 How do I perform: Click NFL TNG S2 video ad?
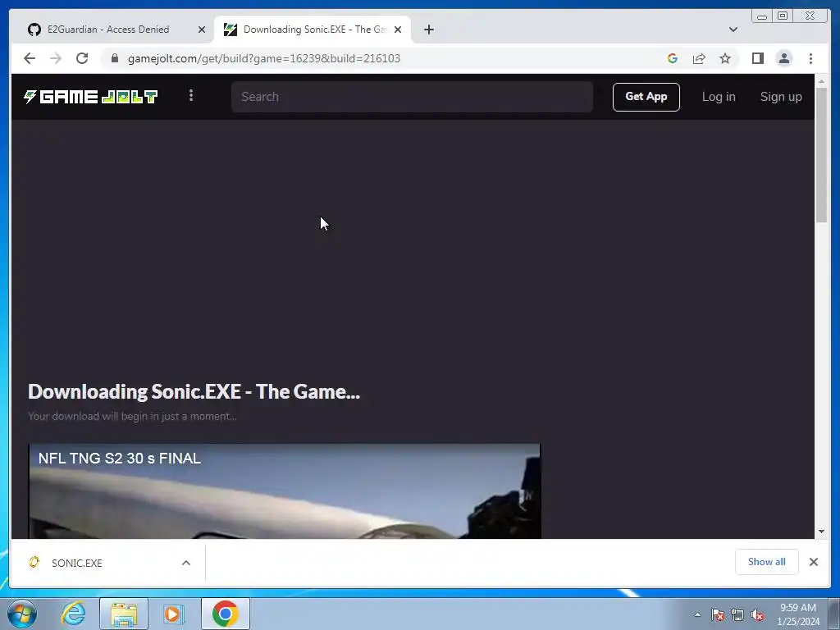[x=285, y=491]
